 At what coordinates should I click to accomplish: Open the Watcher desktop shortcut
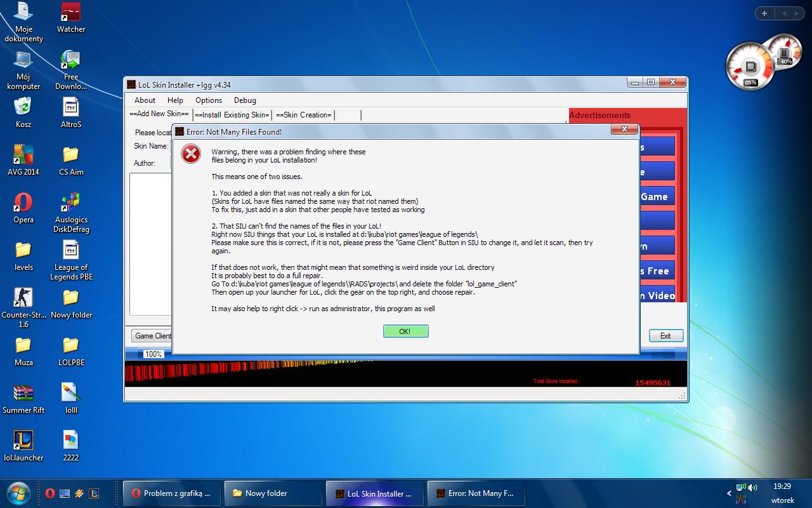coord(71,18)
